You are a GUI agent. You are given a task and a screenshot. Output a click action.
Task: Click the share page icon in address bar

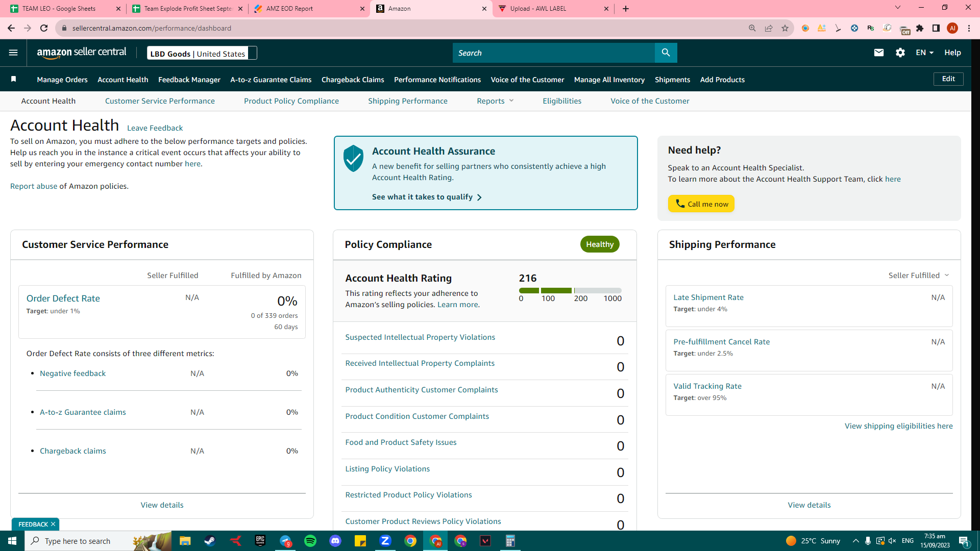pyautogui.click(x=769, y=28)
